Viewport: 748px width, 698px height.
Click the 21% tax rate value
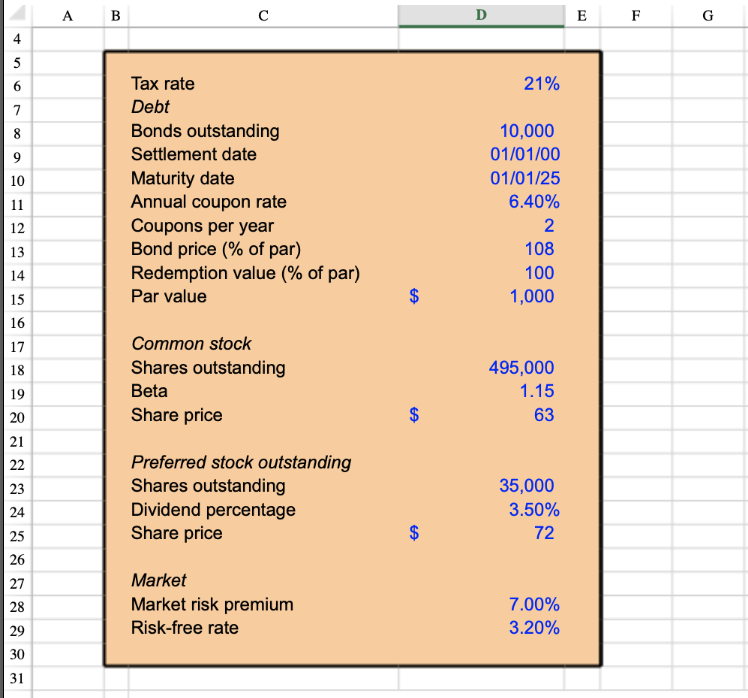(541, 83)
